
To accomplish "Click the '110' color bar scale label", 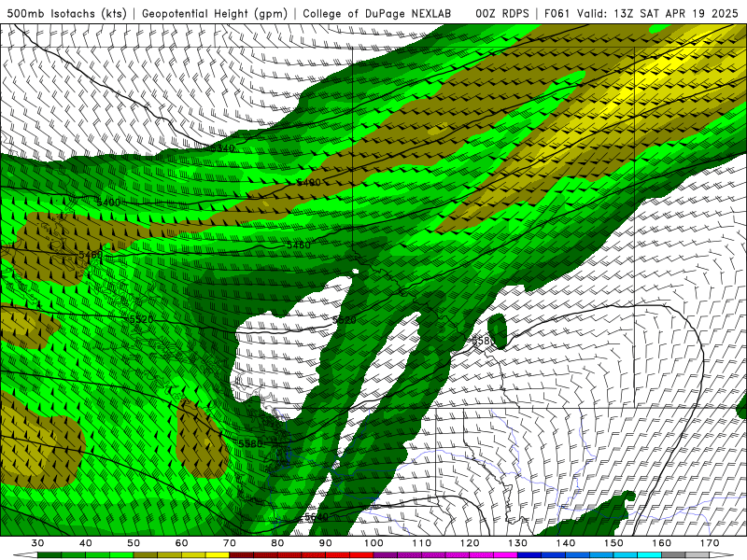I will pyautogui.click(x=422, y=543).
